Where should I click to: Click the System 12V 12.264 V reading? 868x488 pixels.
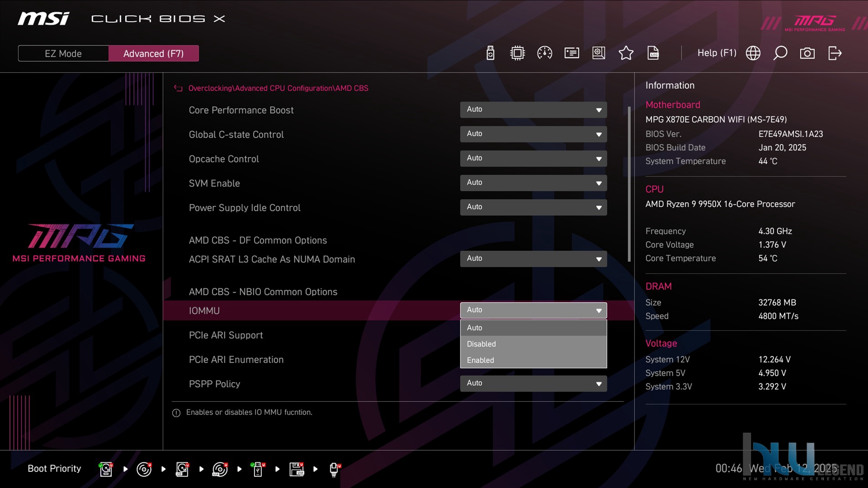pos(774,359)
